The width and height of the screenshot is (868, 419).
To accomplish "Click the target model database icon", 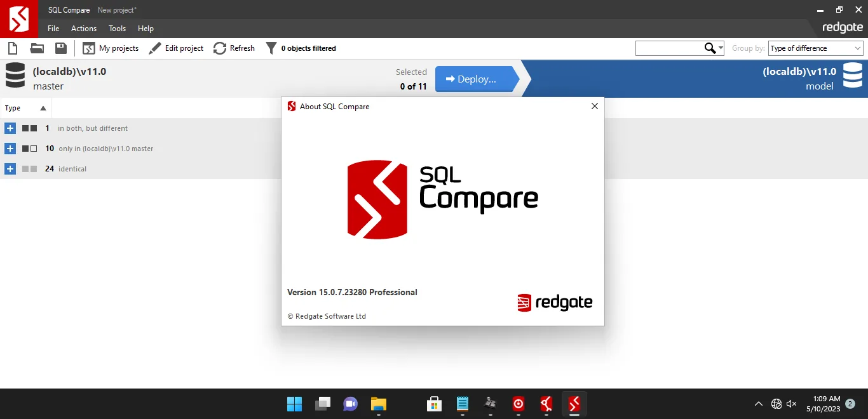I will coord(853,75).
